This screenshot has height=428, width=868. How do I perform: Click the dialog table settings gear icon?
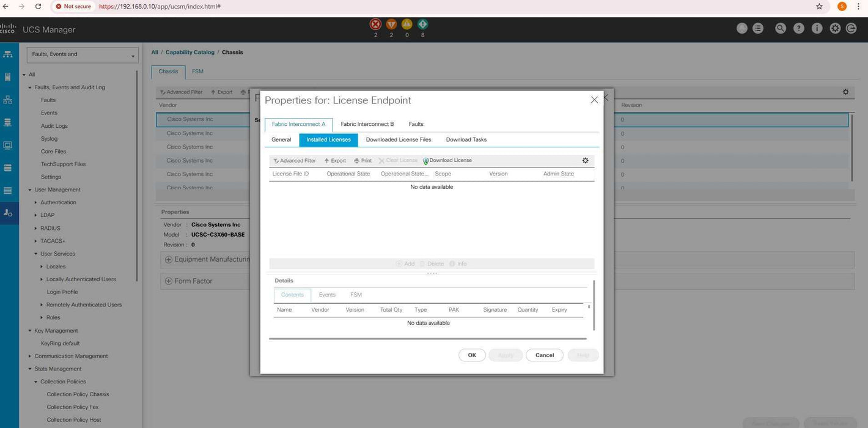click(585, 160)
